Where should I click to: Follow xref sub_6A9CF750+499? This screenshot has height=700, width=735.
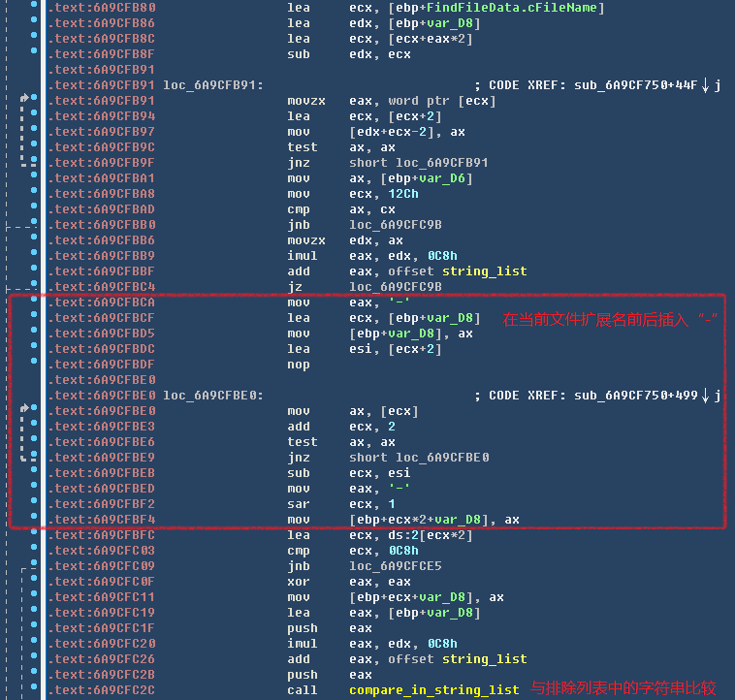636,396
